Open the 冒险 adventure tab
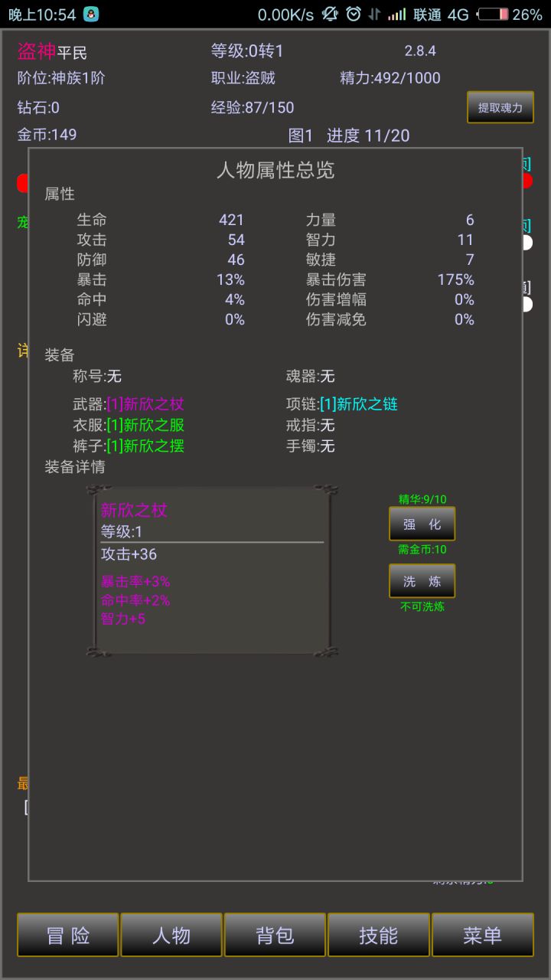Viewport: 551px width, 980px height. pyautogui.click(x=68, y=935)
